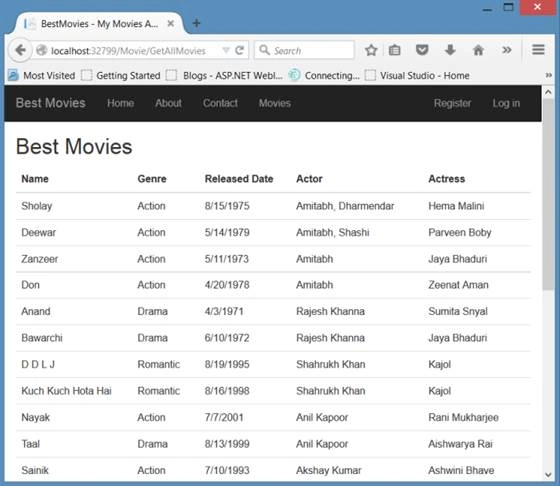Open the Movies item in the navbar
The width and height of the screenshot is (560, 486).
(x=275, y=103)
